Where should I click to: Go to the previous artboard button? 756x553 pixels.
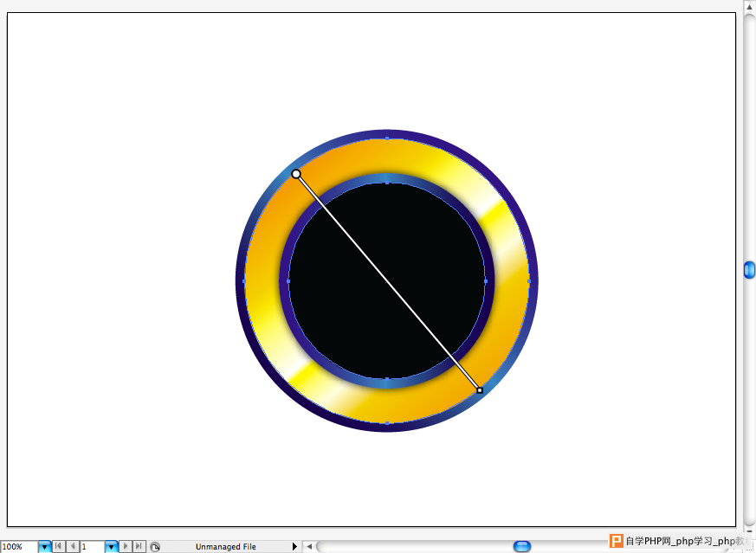click(x=73, y=546)
